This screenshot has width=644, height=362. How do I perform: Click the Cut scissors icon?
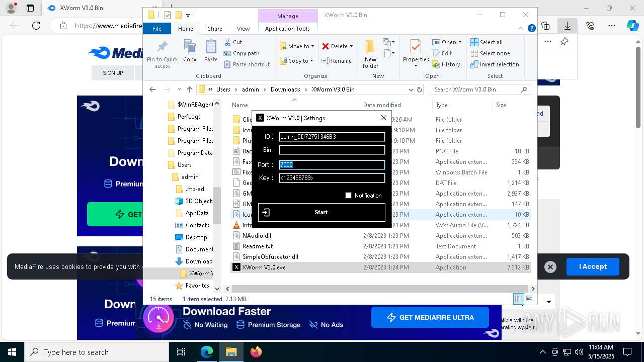pyautogui.click(x=227, y=42)
